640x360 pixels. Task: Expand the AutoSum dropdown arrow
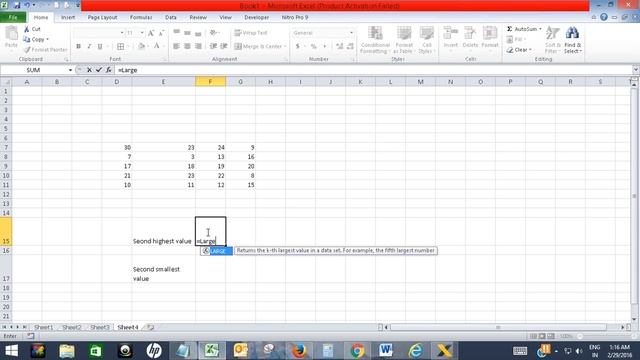pyautogui.click(x=540, y=29)
